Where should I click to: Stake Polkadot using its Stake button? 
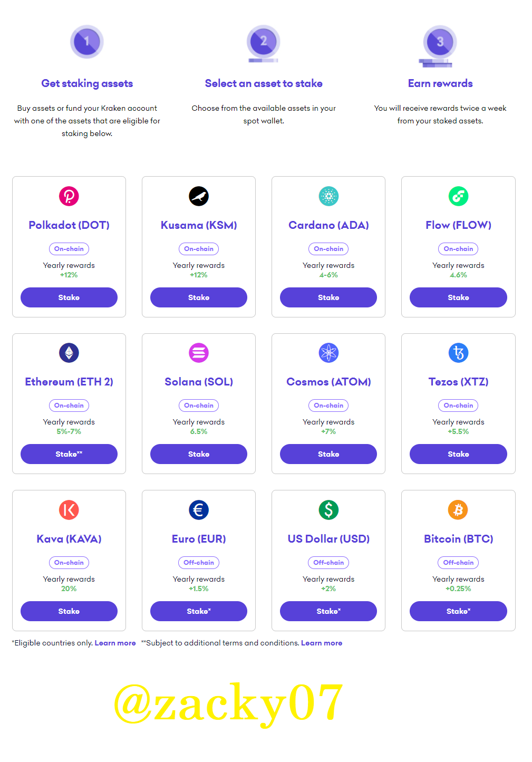pyautogui.click(x=69, y=297)
